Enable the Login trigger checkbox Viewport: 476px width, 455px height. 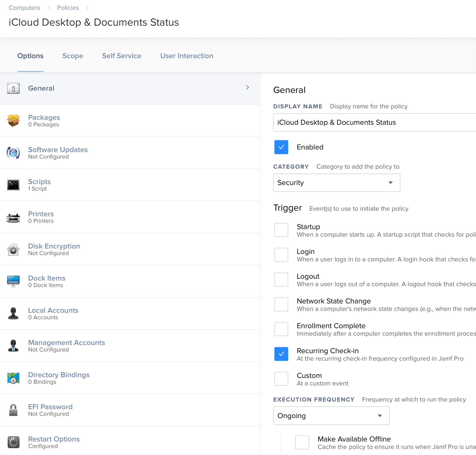coord(281,255)
